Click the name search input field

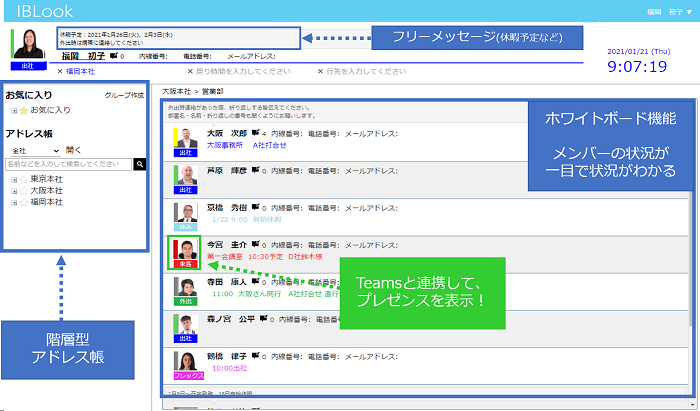(69, 163)
